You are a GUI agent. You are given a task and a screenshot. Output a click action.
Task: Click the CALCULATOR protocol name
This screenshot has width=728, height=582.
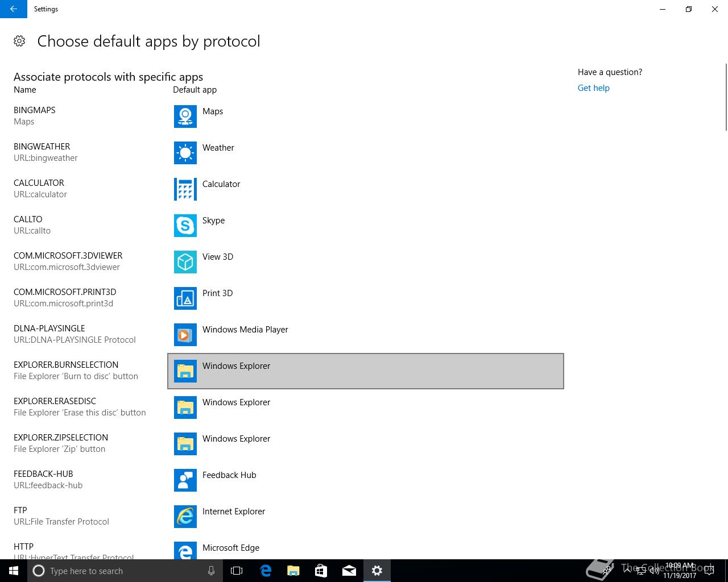point(39,183)
